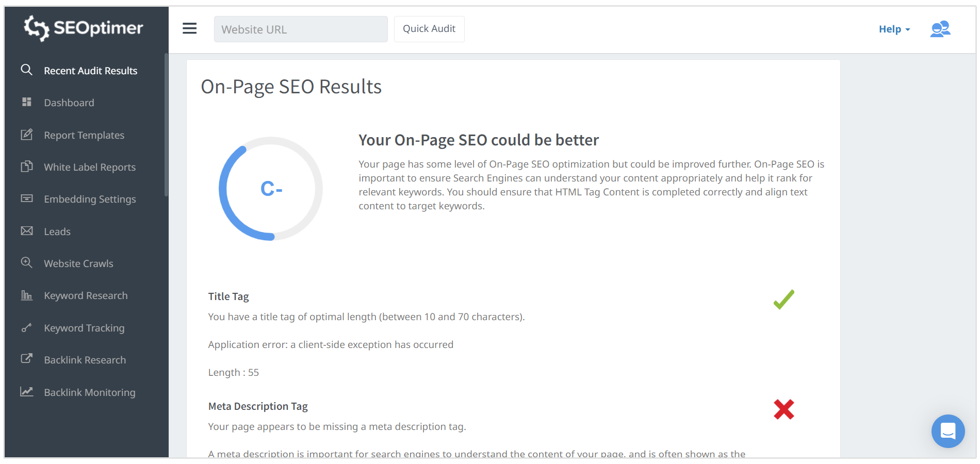Open the Website Crawls magnifier icon
This screenshot has height=464, width=980.
point(27,263)
